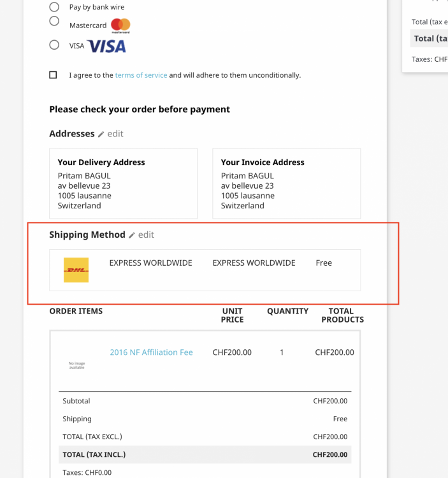Viewport: 448px width, 478px height.
Task: Click the pencil icon beside Shipping Method
Action: [132, 235]
